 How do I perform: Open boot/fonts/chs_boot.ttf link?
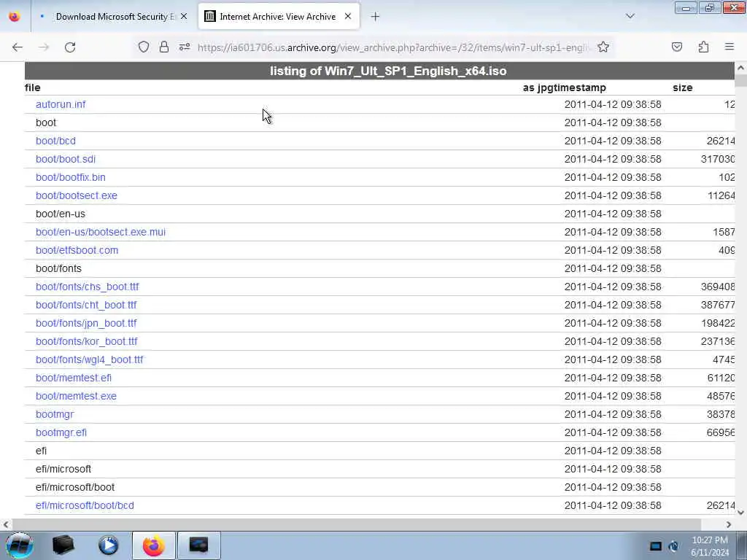[x=88, y=287]
